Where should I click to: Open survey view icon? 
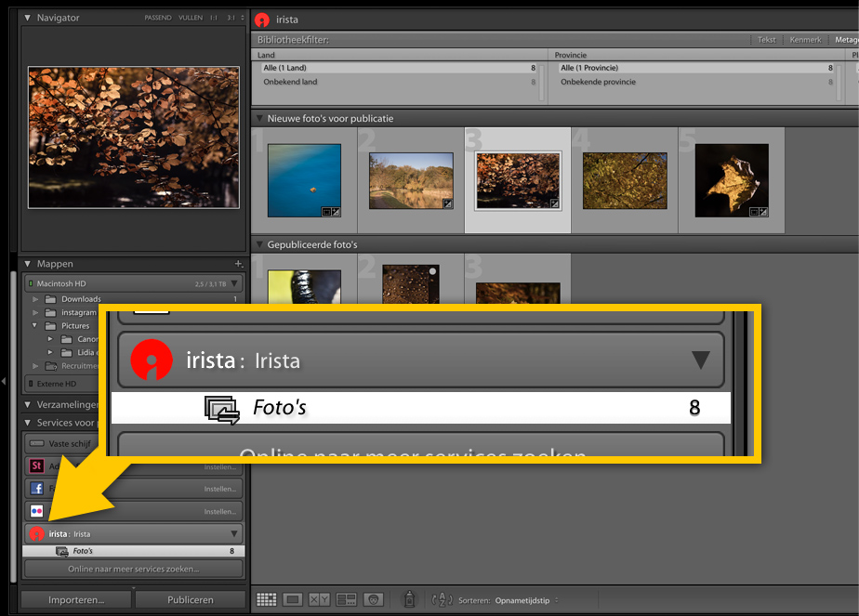346,600
